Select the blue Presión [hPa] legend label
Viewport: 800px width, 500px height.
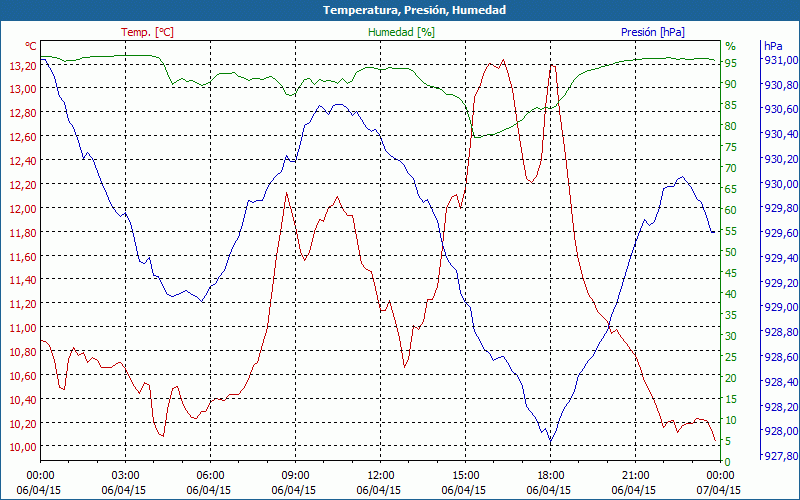pyautogui.click(x=653, y=32)
